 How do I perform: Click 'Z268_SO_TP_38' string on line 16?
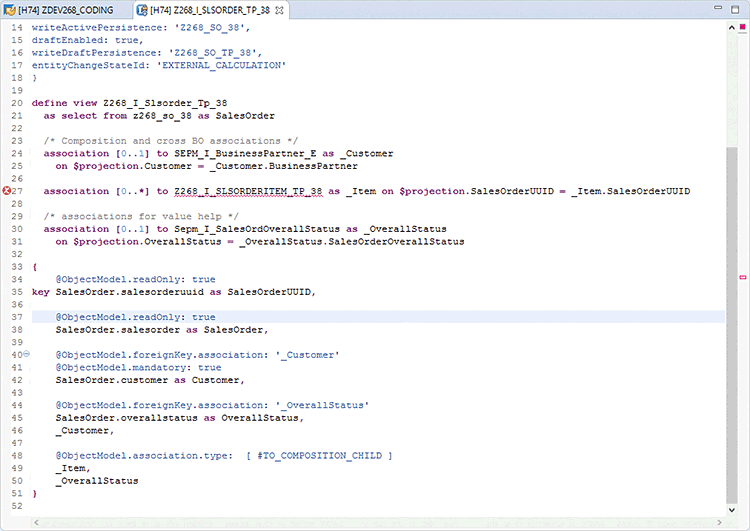215,53
